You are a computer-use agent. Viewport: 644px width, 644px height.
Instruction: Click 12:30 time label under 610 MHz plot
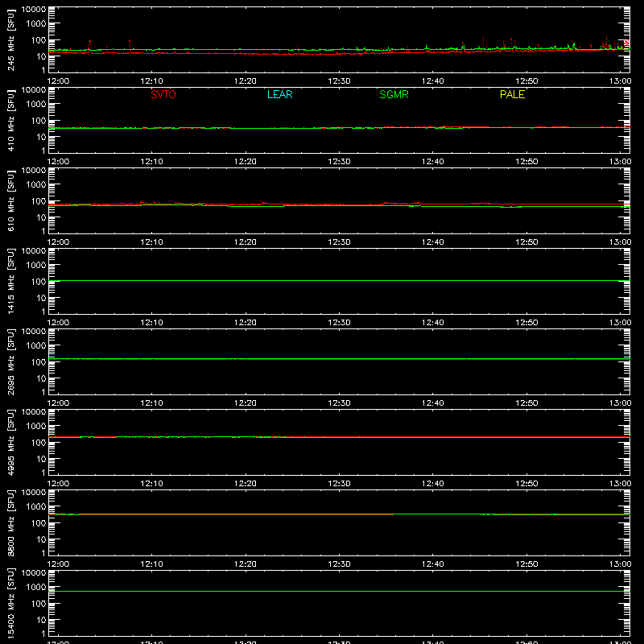click(339, 242)
